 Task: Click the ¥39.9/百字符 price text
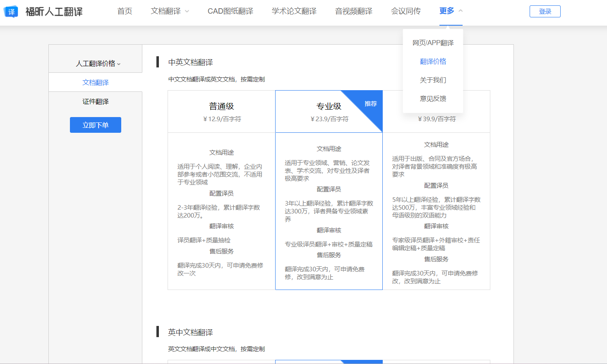437,119
